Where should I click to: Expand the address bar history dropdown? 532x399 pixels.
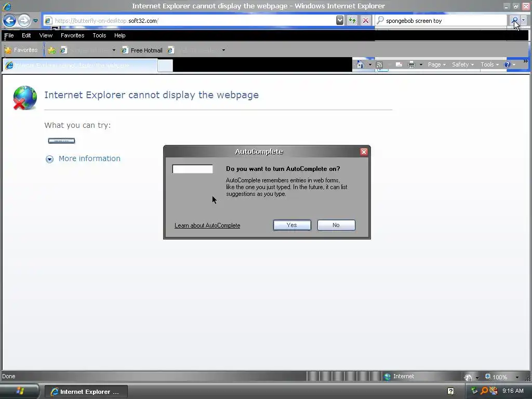point(340,20)
